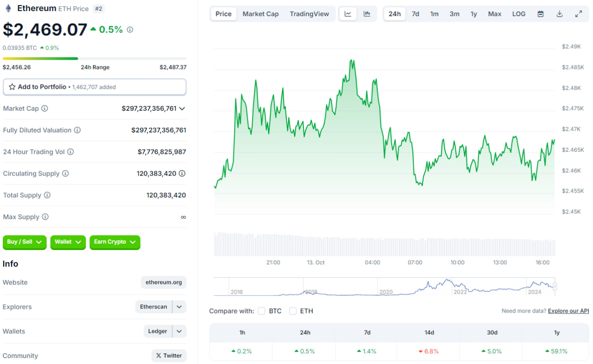Select 7d time range
Viewport: 593px width, 364px height.
(x=416, y=14)
